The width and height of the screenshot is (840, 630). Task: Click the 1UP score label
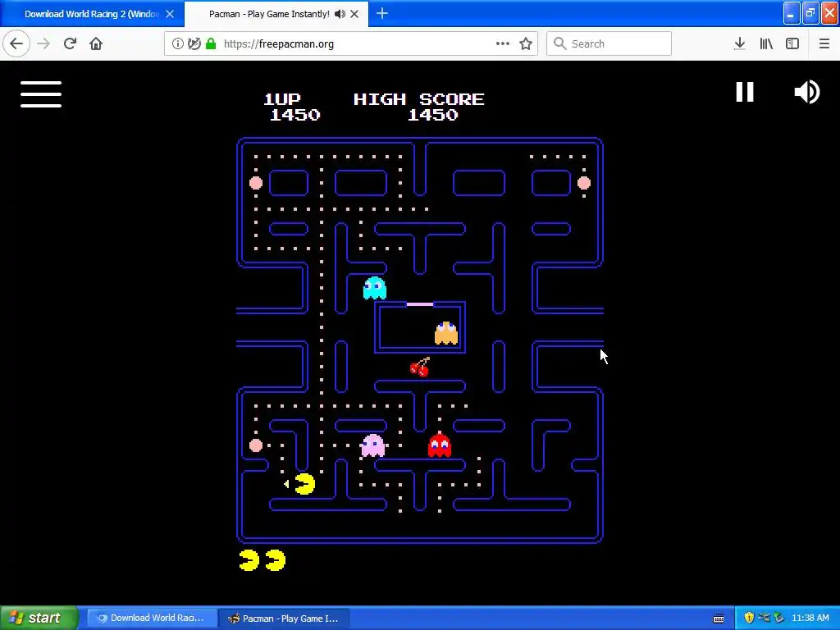[x=282, y=99]
